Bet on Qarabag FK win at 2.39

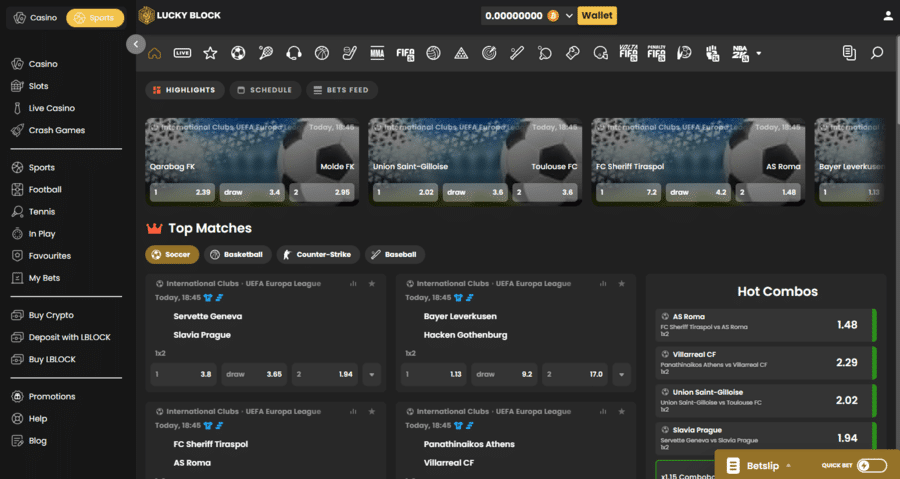pyautogui.click(x=182, y=192)
